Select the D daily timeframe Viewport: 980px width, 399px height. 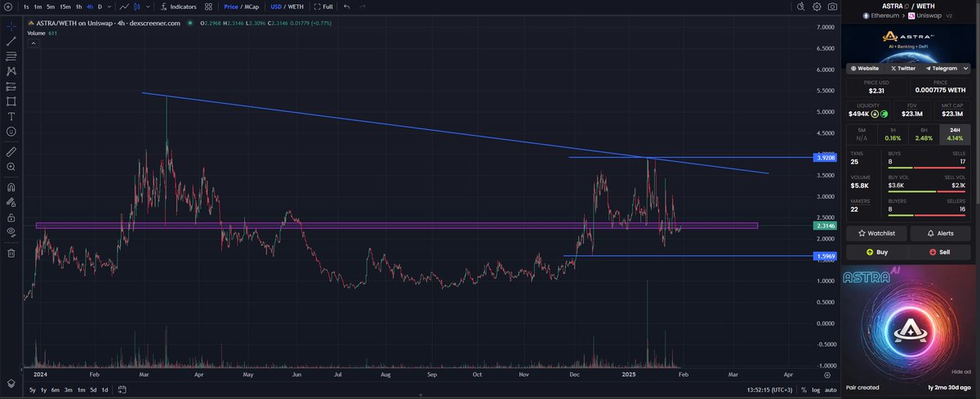click(x=100, y=7)
